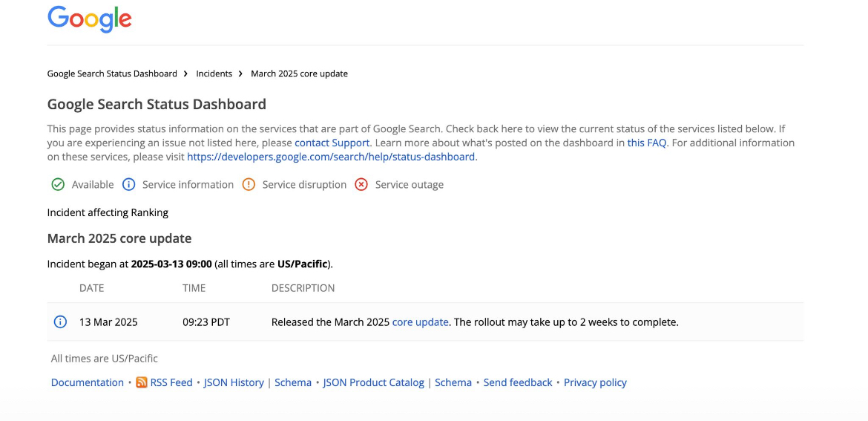Screen dimensions: 868x421
Task: Click the chevron after Incidents breadcrumb
Action: [x=241, y=74]
